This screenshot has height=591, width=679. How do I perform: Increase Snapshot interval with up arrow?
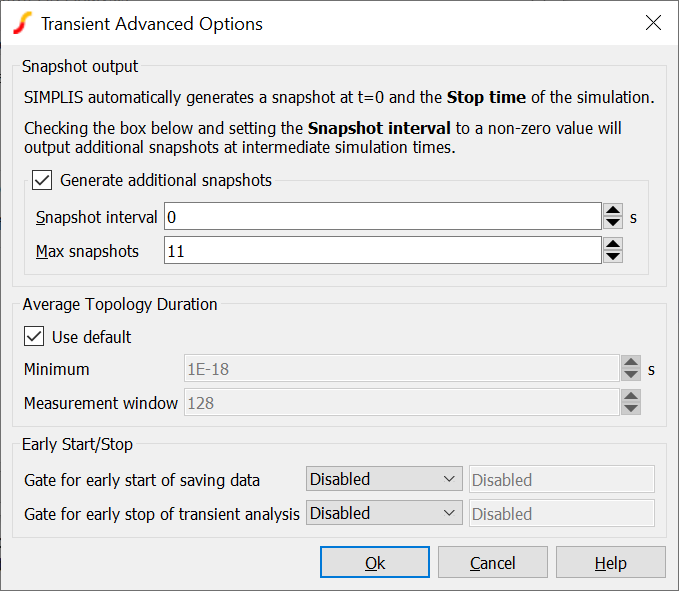click(x=613, y=210)
